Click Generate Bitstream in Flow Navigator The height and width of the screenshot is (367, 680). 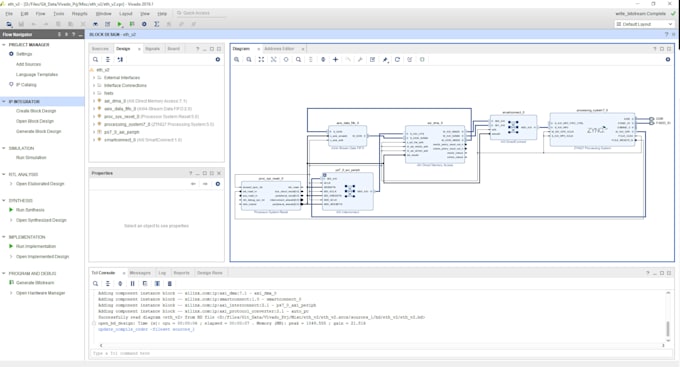point(35,283)
